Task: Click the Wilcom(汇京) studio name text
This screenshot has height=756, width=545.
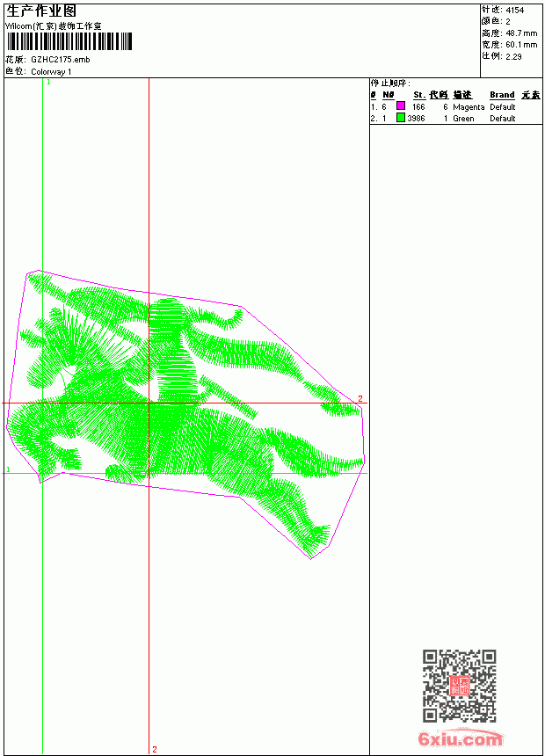Action: [53, 26]
